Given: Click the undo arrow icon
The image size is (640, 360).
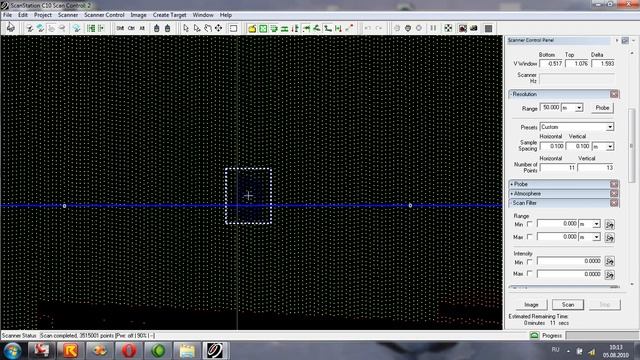Looking at the screenshot, I should click(368, 28).
